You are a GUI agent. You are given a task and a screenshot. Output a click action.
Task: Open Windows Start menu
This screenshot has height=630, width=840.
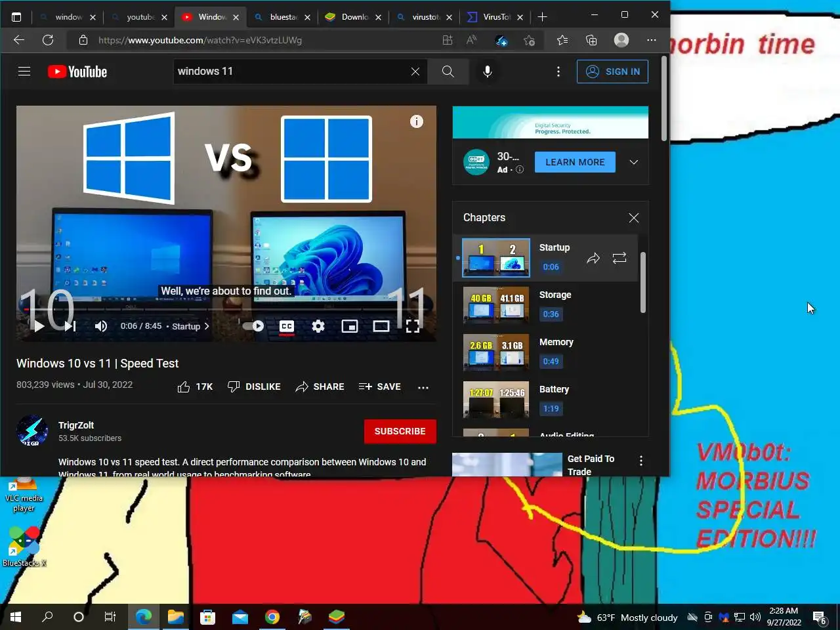[16, 617]
